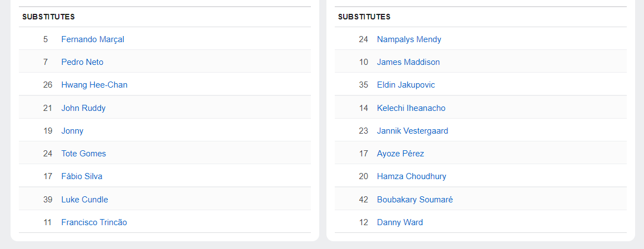Select Hwang Hee-Chan from substitutes
Image resolution: width=644 pixels, height=249 pixels.
point(94,85)
